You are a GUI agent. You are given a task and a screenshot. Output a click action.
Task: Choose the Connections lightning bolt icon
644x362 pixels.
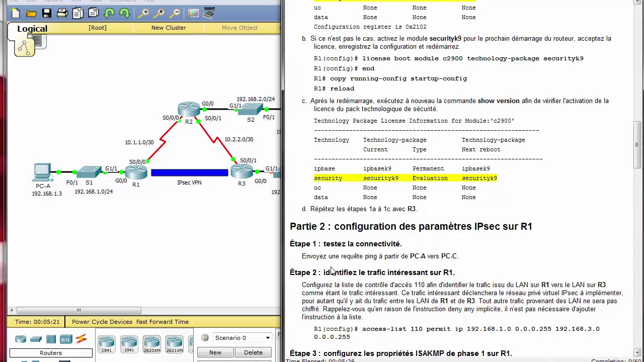pos(81,339)
